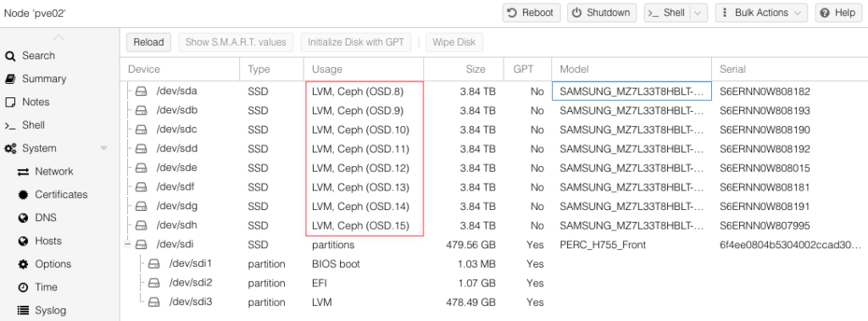Image resolution: width=868 pixels, height=321 pixels.
Task: Reload the disks list
Action: [149, 42]
